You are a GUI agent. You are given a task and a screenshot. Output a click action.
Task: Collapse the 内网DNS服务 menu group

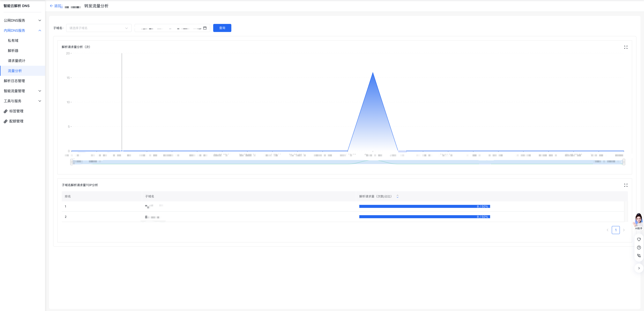(40, 30)
